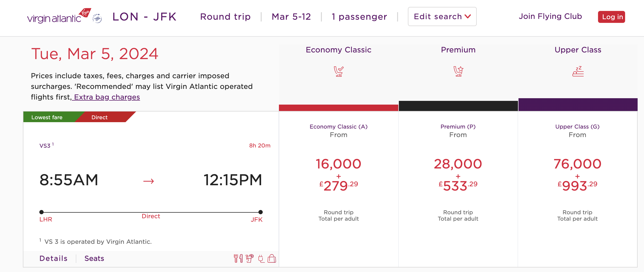This screenshot has height=272, width=644.
Task: Click the drinks cocktail glass icon
Action: click(249, 258)
